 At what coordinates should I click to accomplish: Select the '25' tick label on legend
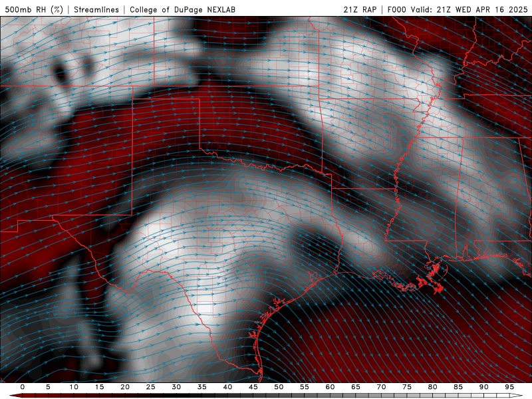(x=151, y=387)
